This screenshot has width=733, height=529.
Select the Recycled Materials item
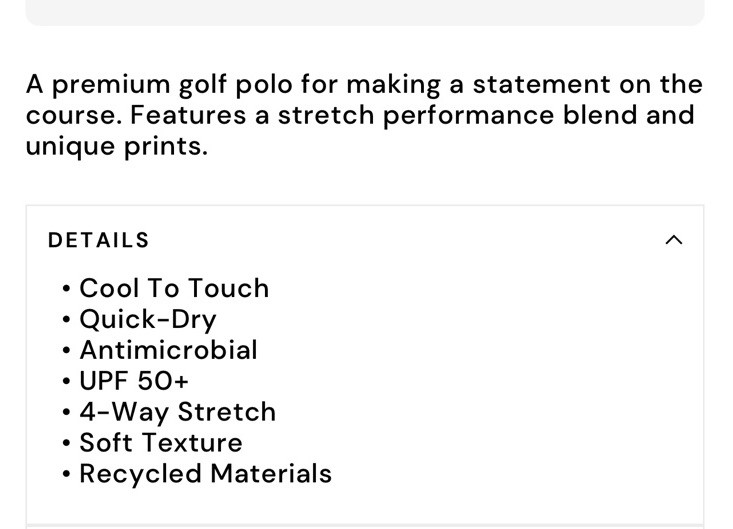pos(205,474)
